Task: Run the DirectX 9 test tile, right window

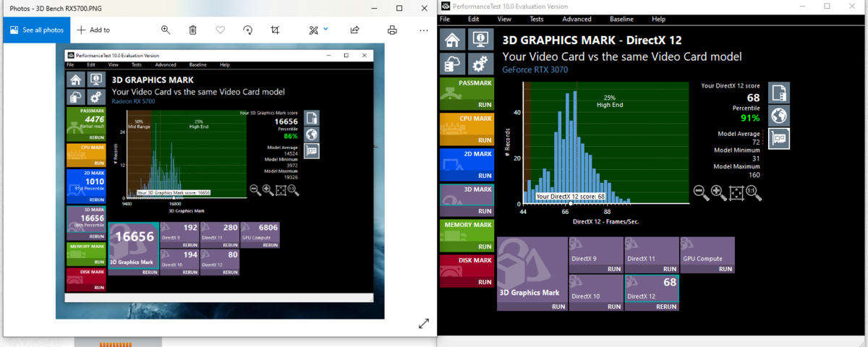Action: point(597,254)
